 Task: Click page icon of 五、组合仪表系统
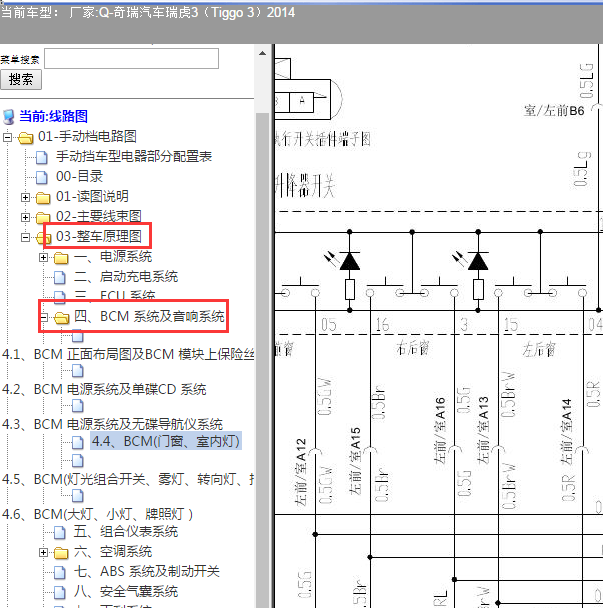coord(60,532)
